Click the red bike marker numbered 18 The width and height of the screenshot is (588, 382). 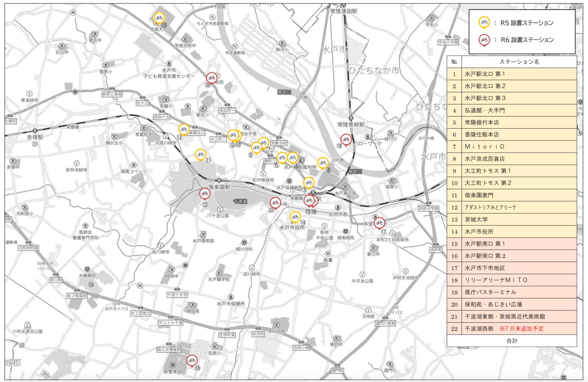pos(346,139)
